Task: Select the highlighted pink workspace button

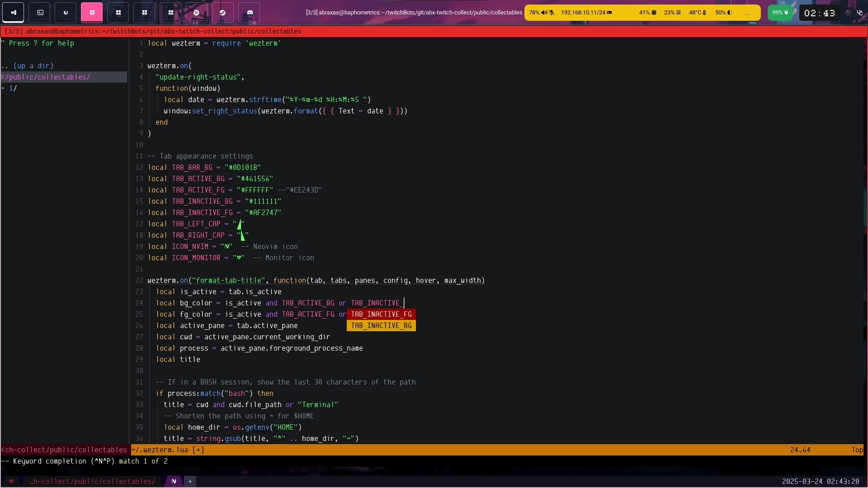Action: pyautogui.click(x=92, y=13)
